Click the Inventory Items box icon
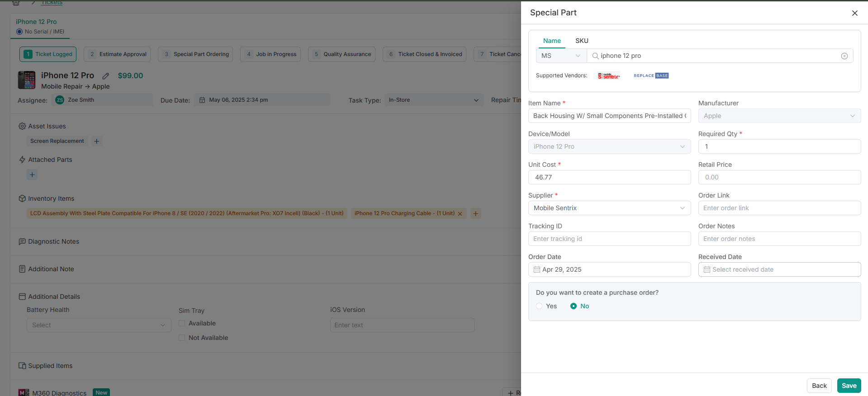This screenshot has height=396, width=868. [22, 198]
